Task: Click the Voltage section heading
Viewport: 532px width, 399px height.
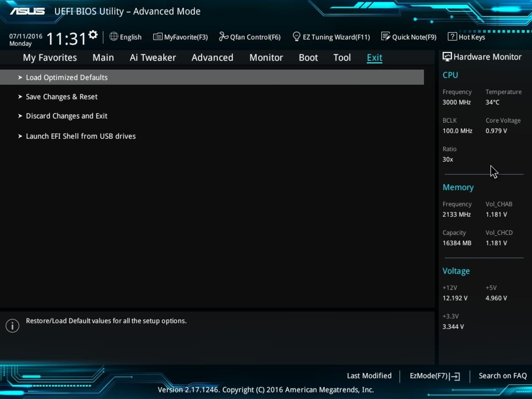Action: (456, 271)
